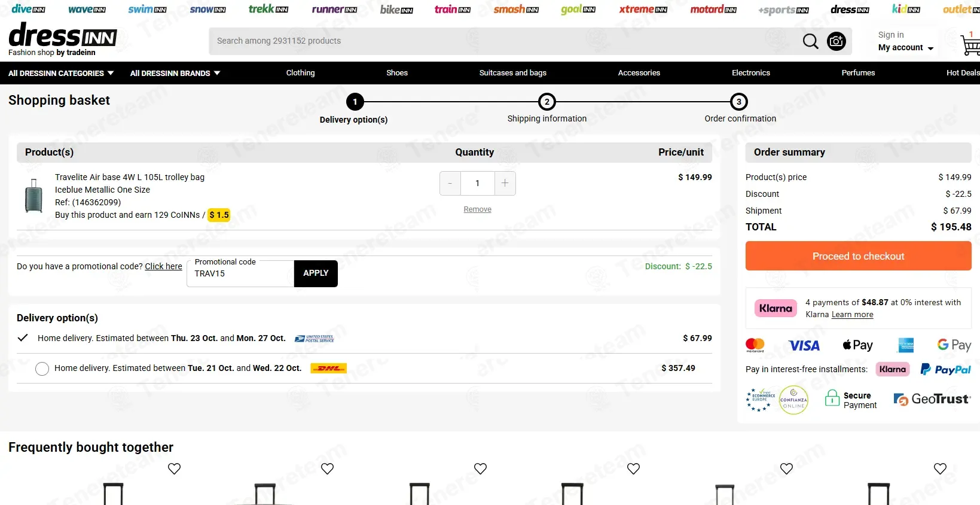Click the search magnifying glass icon
The width and height of the screenshot is (980, 505).
click(810, 41)
